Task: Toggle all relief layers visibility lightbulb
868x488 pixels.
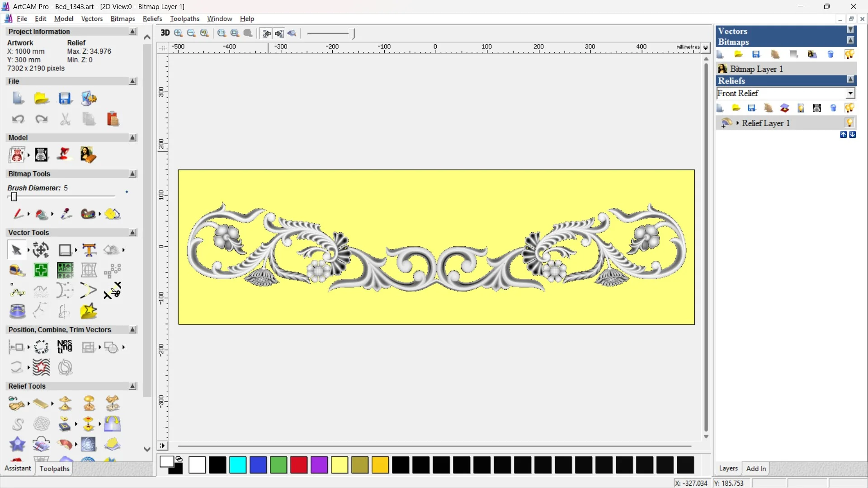Action: click(849, 108)
